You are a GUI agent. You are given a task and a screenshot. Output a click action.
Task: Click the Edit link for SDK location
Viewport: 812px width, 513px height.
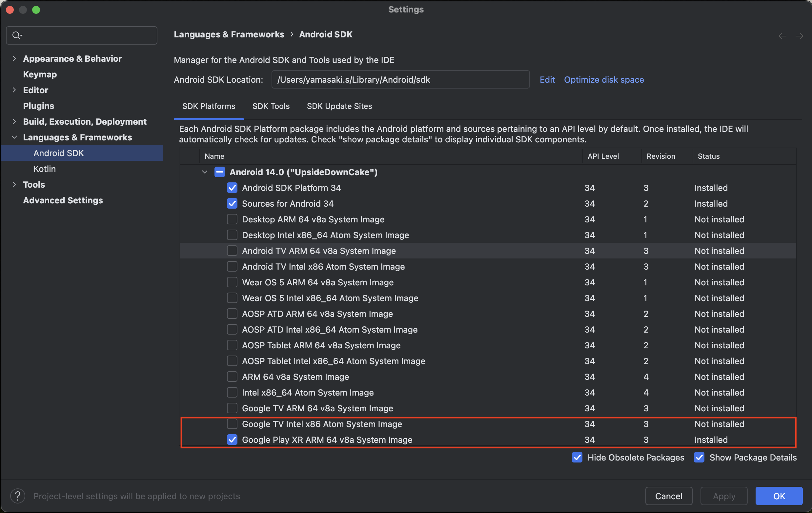(x=547, y=80)
